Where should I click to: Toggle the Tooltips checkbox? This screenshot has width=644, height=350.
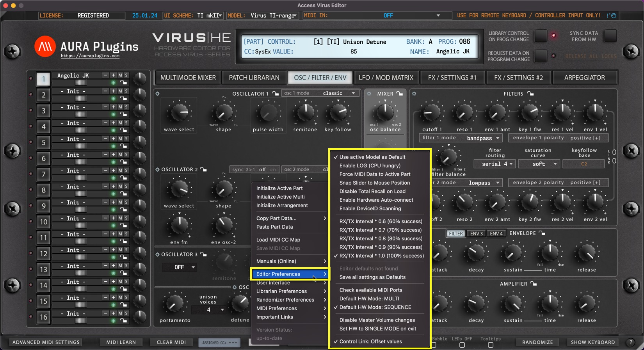click(491, 345)
